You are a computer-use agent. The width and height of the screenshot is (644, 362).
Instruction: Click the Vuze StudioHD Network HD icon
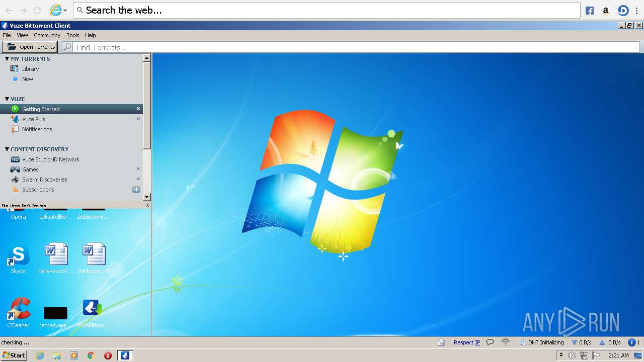coord(15,159)
